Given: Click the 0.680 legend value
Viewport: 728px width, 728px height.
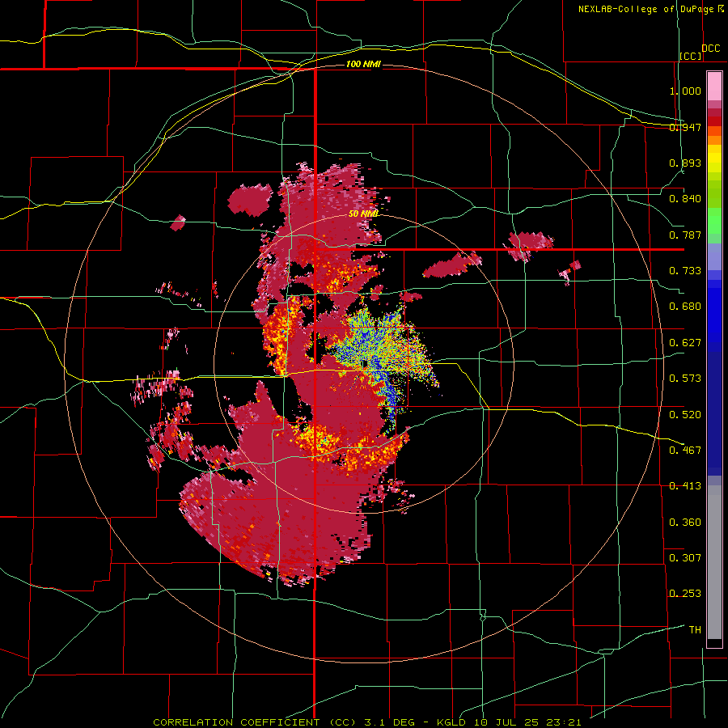Looking at the screenshot, I should click(x=685, y=307).
